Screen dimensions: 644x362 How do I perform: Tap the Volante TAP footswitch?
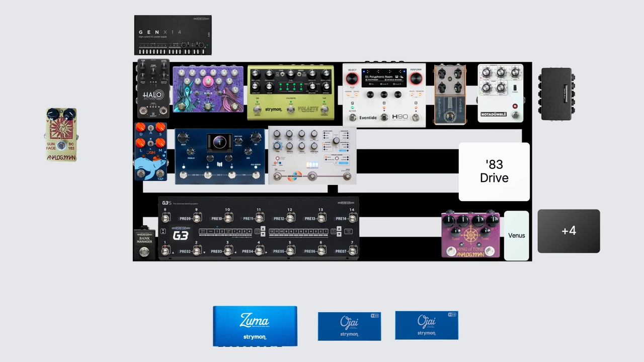point(325,109)
